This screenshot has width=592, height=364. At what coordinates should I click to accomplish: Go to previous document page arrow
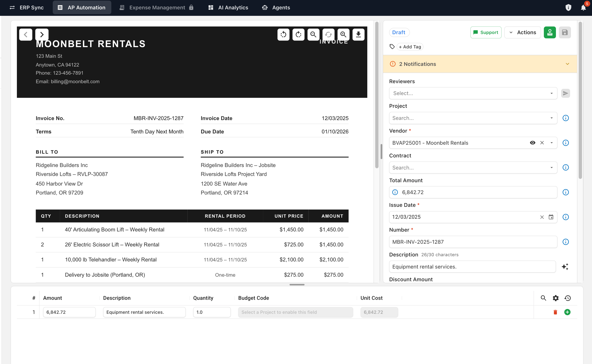point(26,35)
